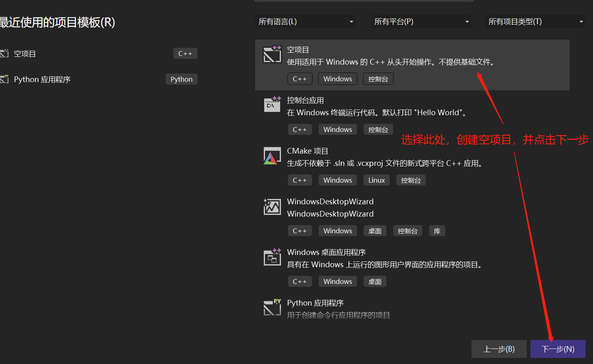Click the C++ tag under WindowsDesktopWizard
The image size is (593, 364).
coord(300,231)
